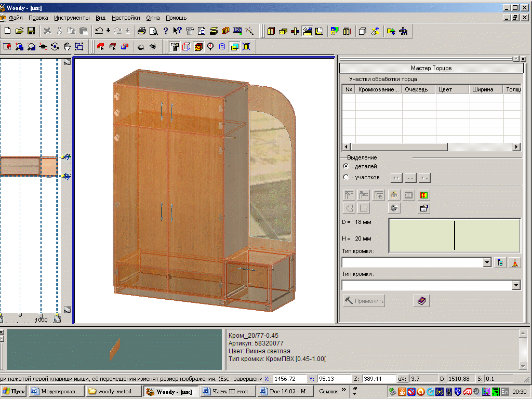Viewport: 532px width, 399px height.
Task: Toggle the textured view mode button
Action: point(198,47)
